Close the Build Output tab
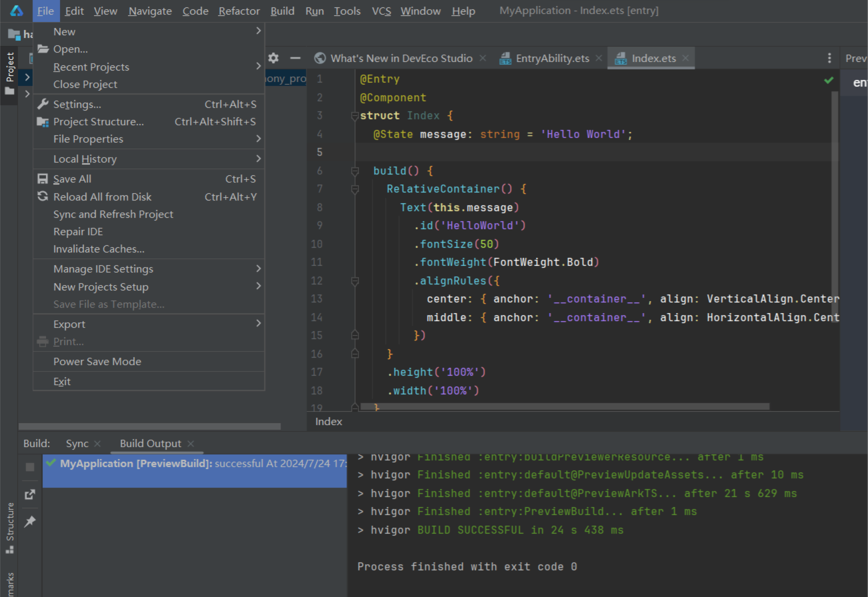This screenshot has height=597, width=868. [190, 443]
